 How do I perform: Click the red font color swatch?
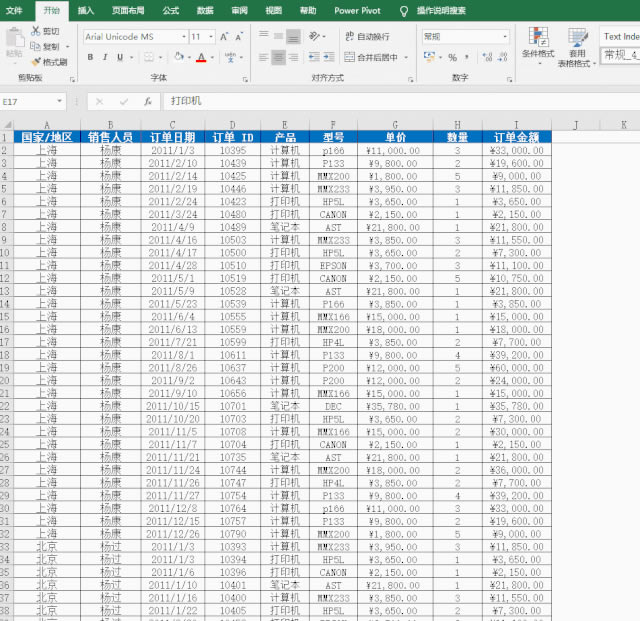(x=201, y=58)
